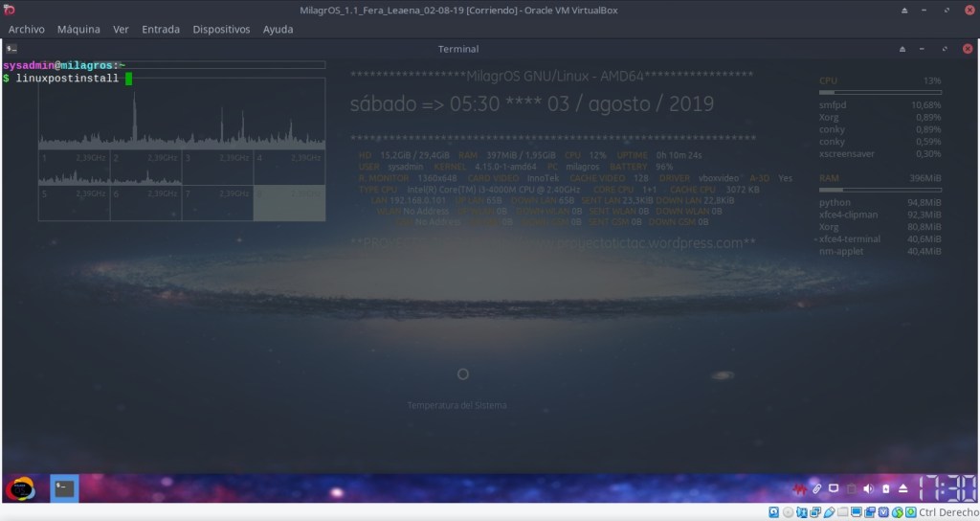Click the nm-applet memory entry
The width and height of the screenshot is (980, 521).
click(x=880, y=252)
